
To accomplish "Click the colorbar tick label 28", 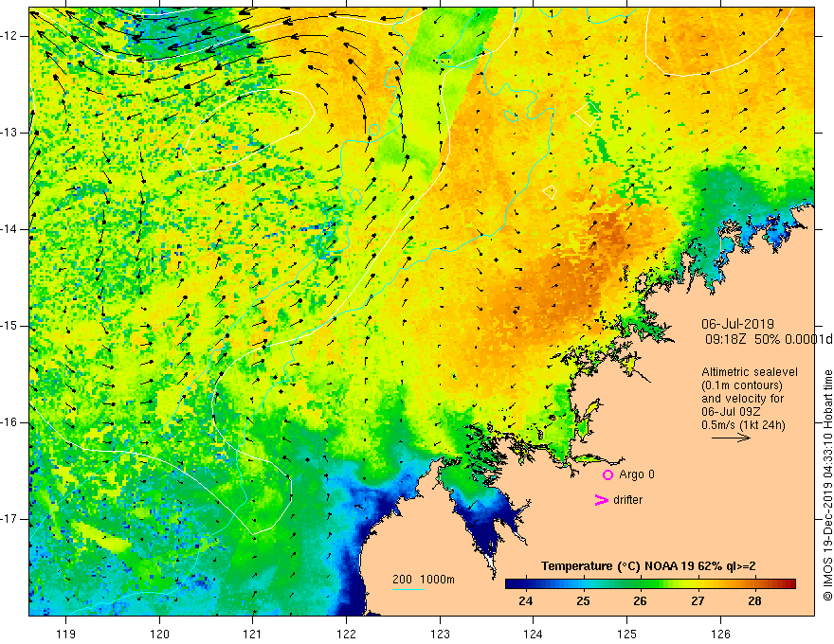I will point(754,601).
